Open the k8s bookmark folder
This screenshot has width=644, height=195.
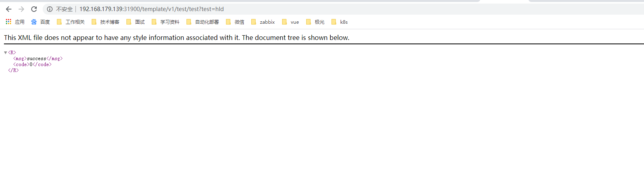tap(340, 22)
